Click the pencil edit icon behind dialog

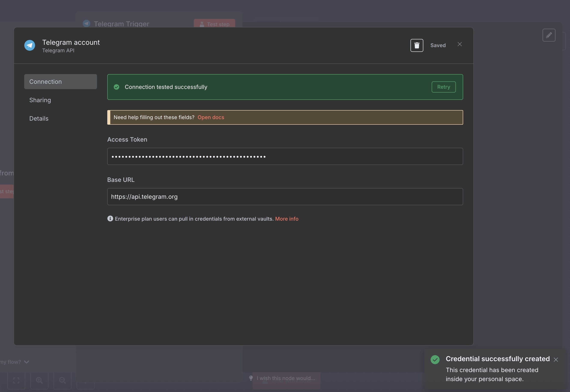549,35
